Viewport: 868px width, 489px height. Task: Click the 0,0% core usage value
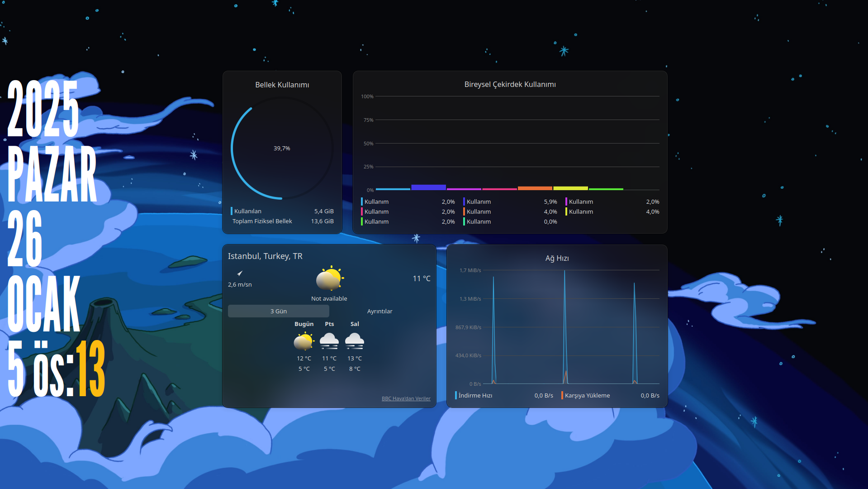coord(550,221)
